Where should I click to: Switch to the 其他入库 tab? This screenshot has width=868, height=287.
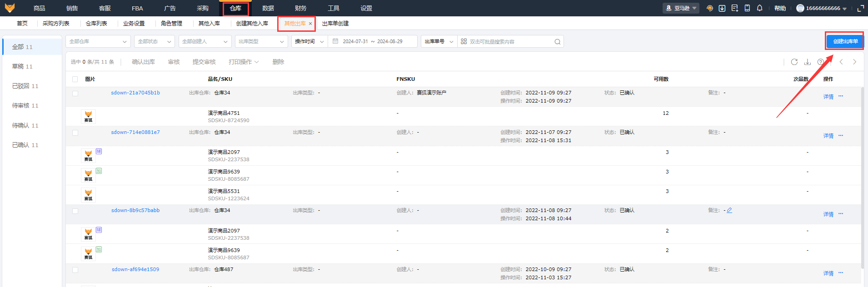209,24
